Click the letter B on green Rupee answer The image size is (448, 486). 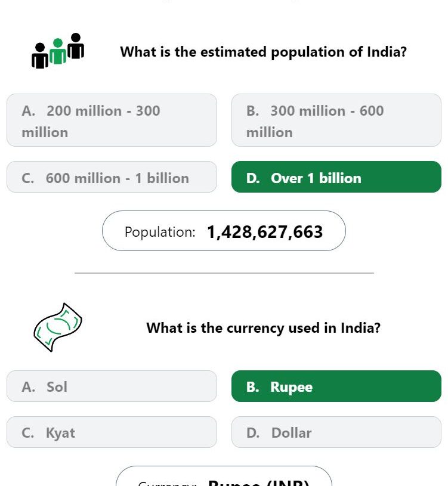253,387
